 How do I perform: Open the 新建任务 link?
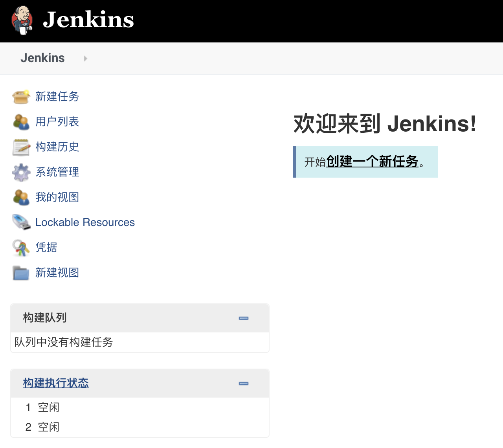point(57,96)
